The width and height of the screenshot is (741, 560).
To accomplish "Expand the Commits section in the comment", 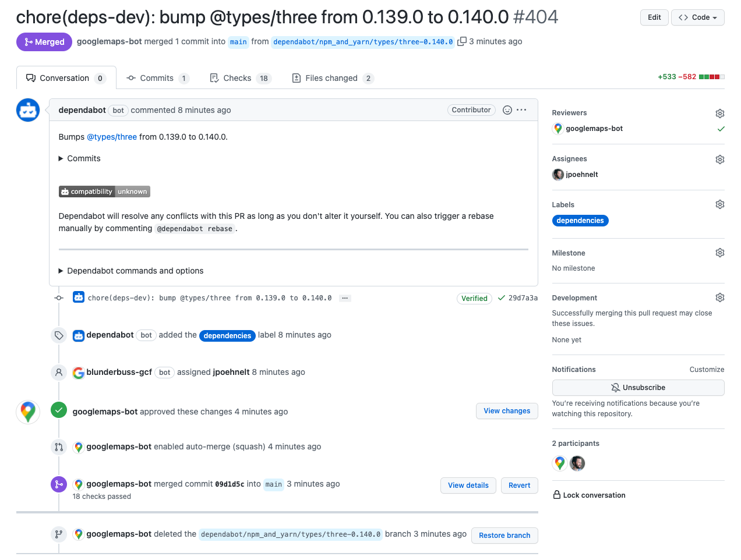I will click(79, 158).
